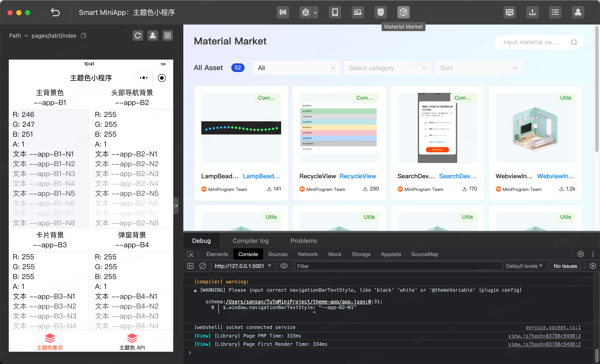
Task: Click the download count 1.2k icon
Action: point(561,189)
